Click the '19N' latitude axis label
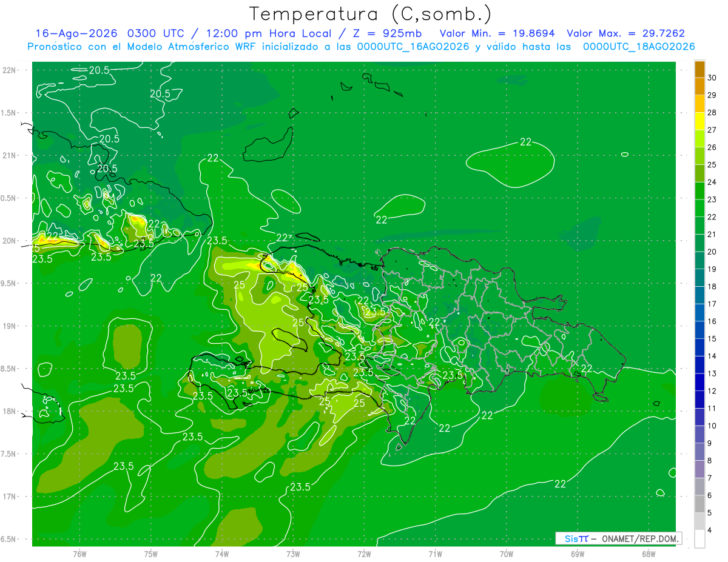This screenshot has height=562, width=728. (x=10, y=326)
